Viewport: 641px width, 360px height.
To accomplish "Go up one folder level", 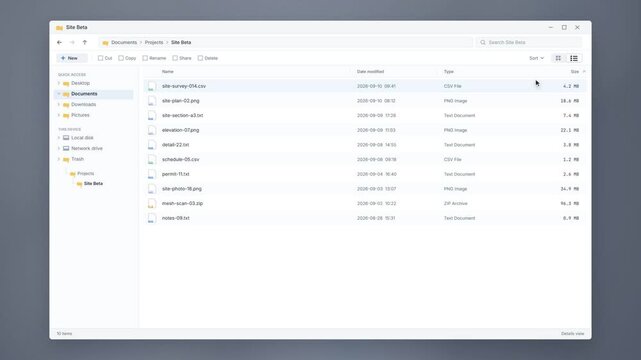I will click(x=85, y=42).
